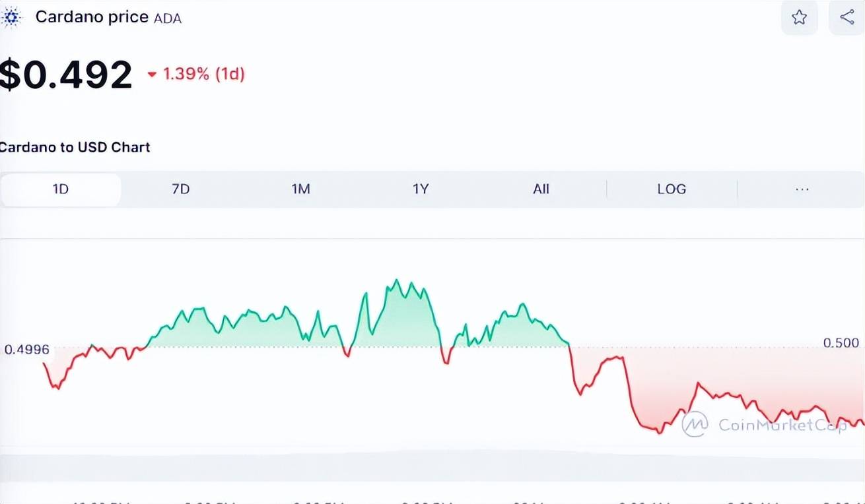
Task: Switch chart to 7D range
Action: pyautogui.click(x=180, y=189)
